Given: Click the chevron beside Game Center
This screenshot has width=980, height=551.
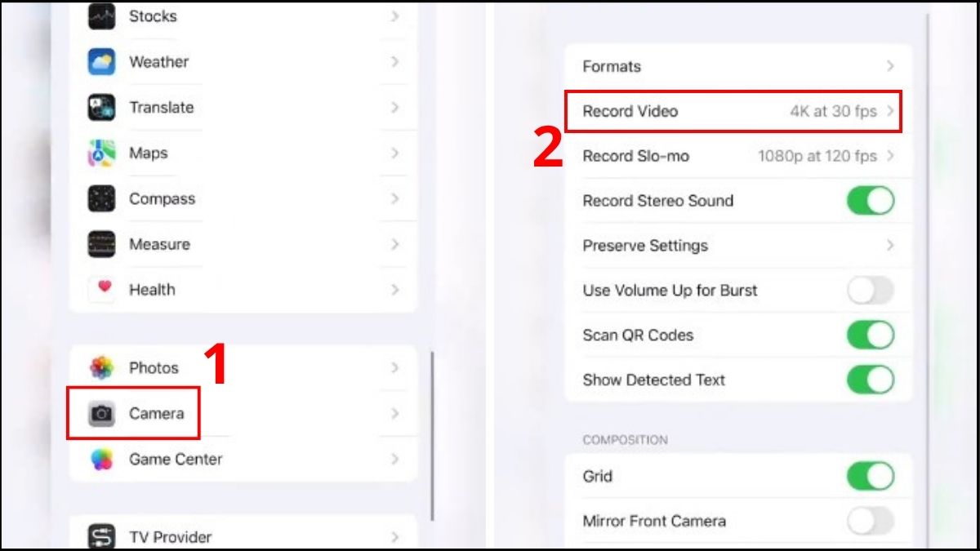Looking at the screenshot, I should pos(394,460).
